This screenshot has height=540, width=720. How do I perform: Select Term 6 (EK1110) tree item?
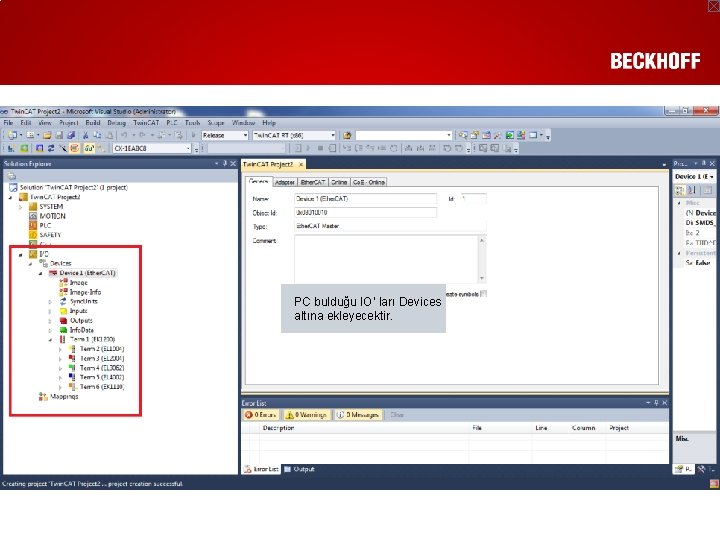pos(102,387)
